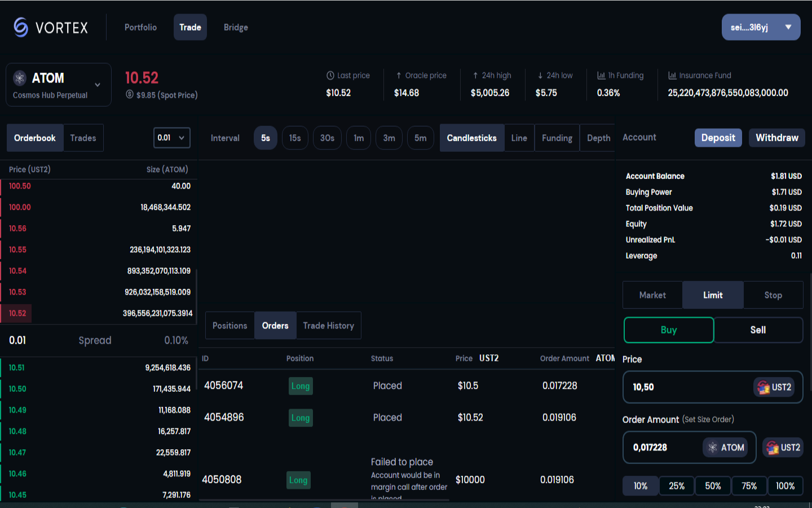Set chart interval to 3m

click(389, 138)
